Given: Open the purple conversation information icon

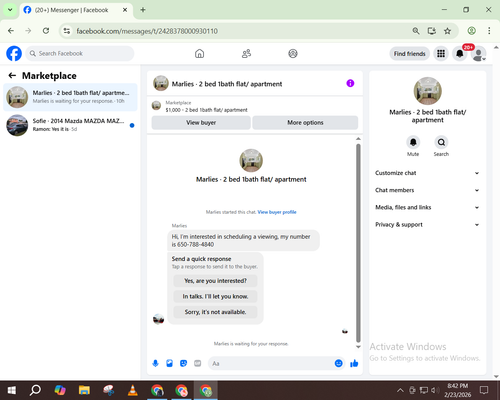Looking at the screenshot, I should 350,83.
